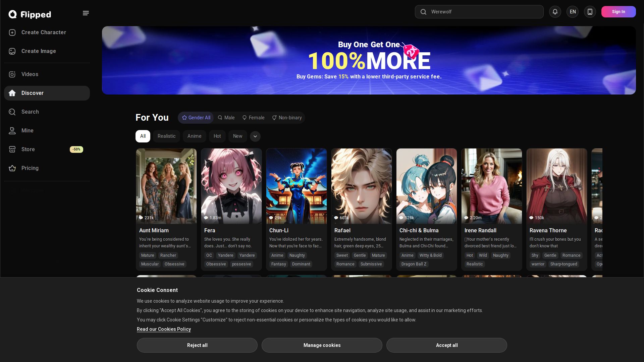The height and width of the screenshot is (362, 644).
Task: Open Create Character from sidebar
Action: coord(47,33)
